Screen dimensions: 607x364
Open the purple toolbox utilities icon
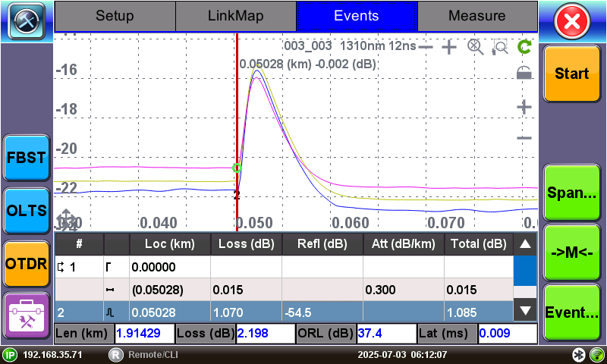26,315
